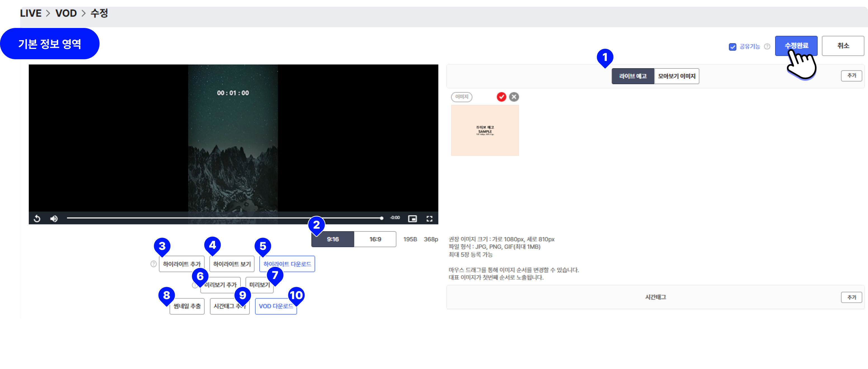Click 추가 button in 시간태그 section
Viewport: 868px width, 369px height.
(x=851, y=297)
